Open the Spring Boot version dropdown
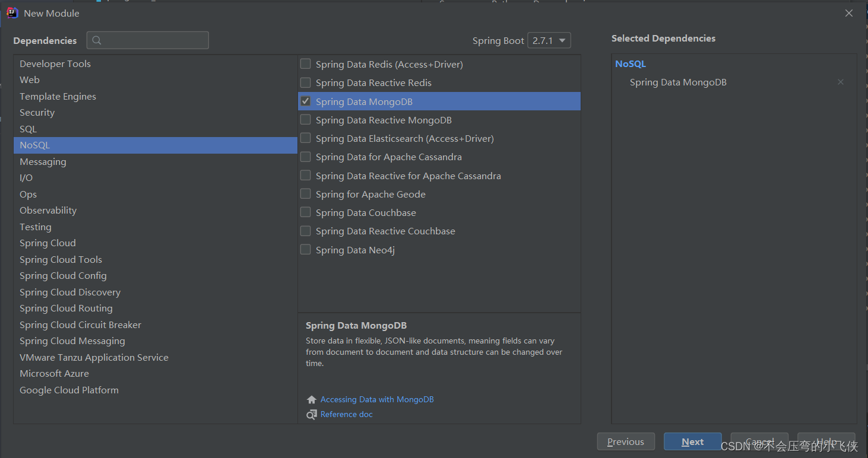 549,40
